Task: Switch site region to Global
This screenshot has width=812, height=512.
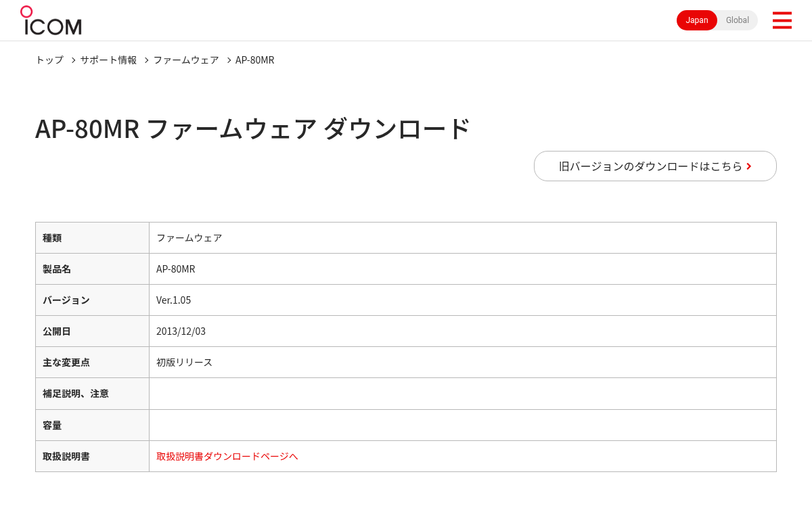Action: (737, 20)
